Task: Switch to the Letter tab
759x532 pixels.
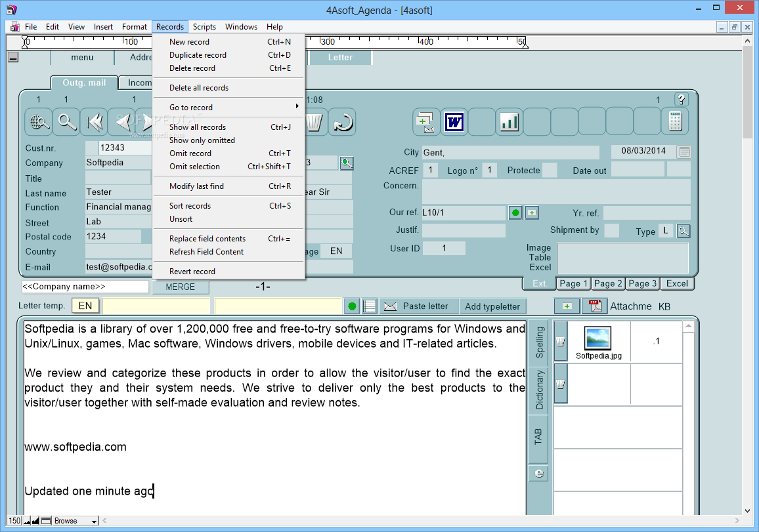Action: click(x=340, y=58)
